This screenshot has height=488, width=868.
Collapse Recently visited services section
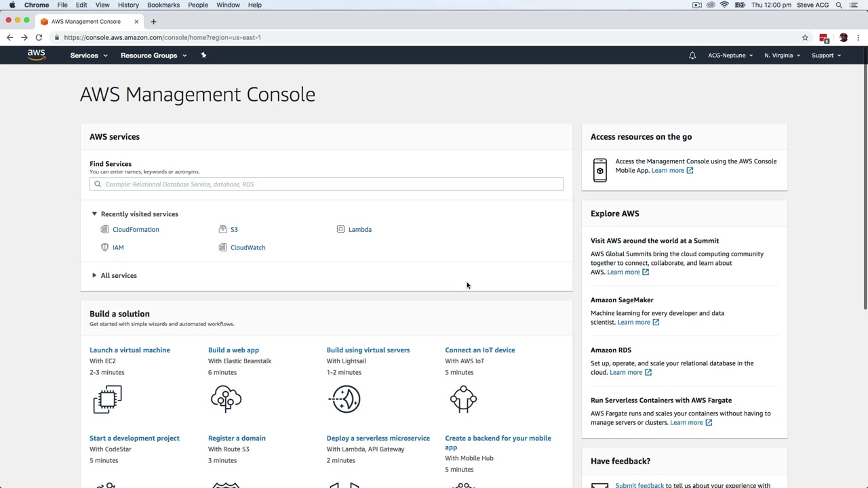[x=94, y=214]
